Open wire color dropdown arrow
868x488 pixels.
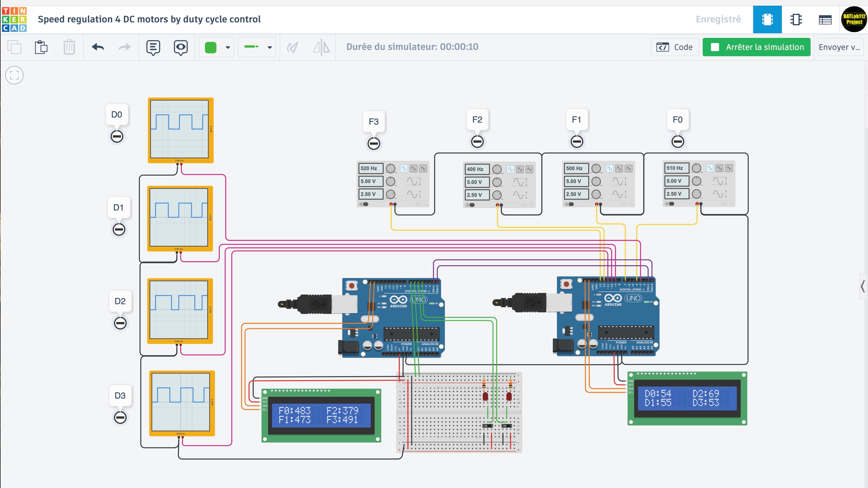[228, 48]
